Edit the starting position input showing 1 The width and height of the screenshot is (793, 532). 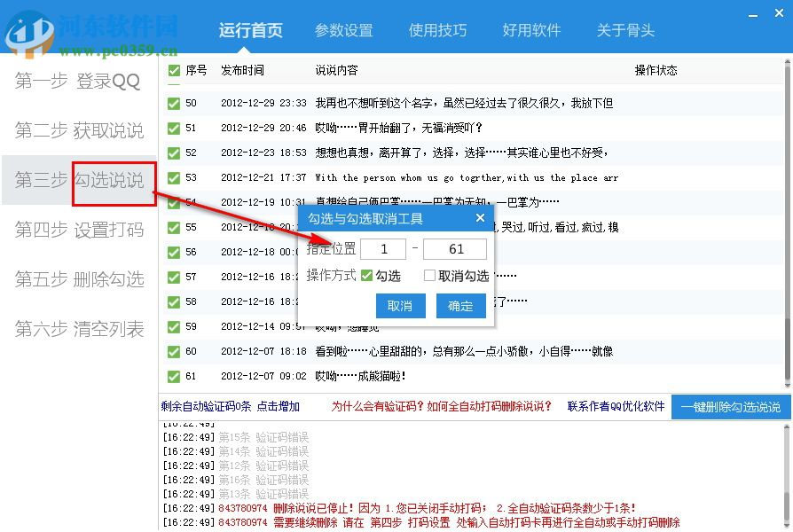(383, 250)
